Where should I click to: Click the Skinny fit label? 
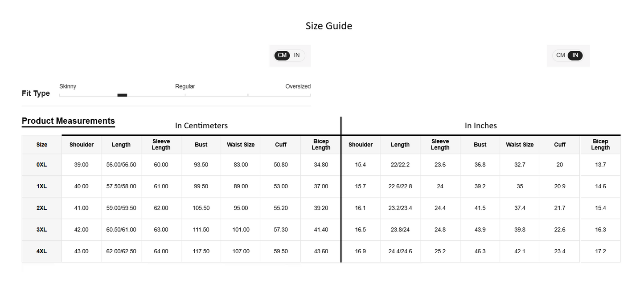tap(68, 86)
